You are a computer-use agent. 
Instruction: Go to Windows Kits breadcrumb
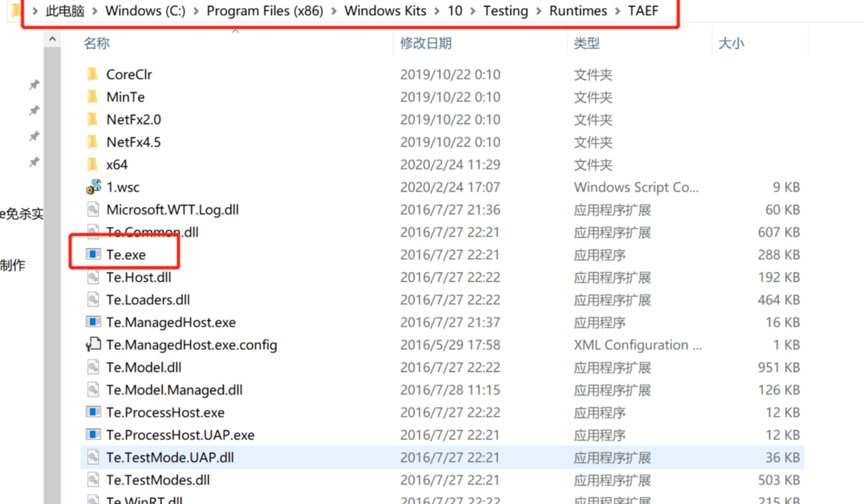coord(385,11)
